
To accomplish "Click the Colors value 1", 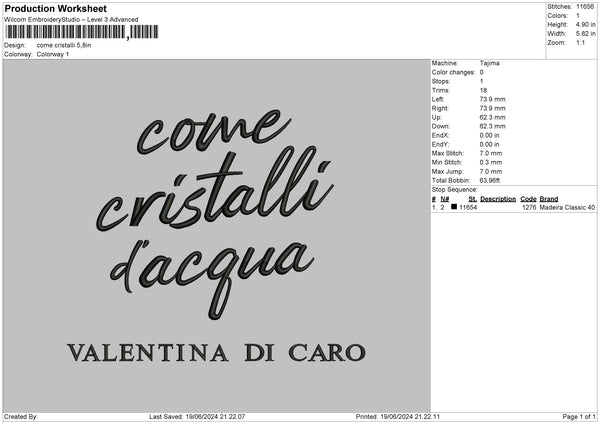I will (578, 16).
